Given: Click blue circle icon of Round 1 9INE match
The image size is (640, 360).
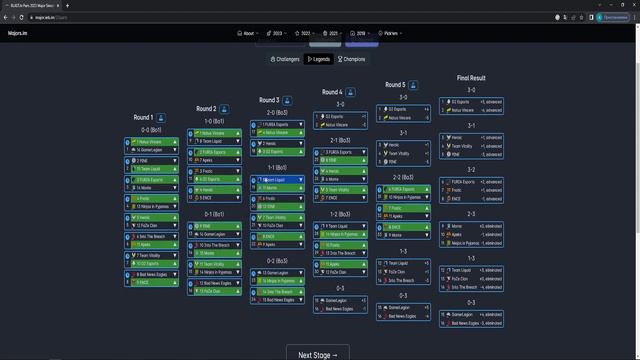Looking at the screenshot, I should 127,161.
